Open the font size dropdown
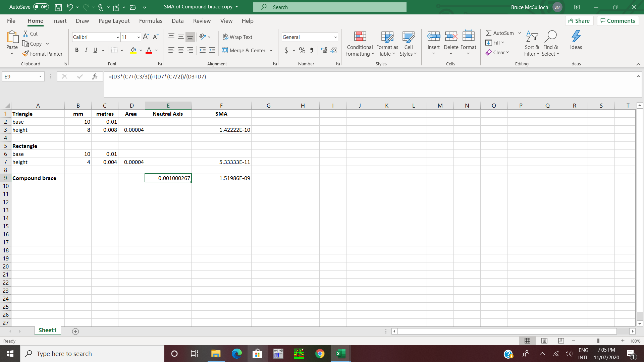This screenshot has width=644, height=362. click(x=139, y=37)
